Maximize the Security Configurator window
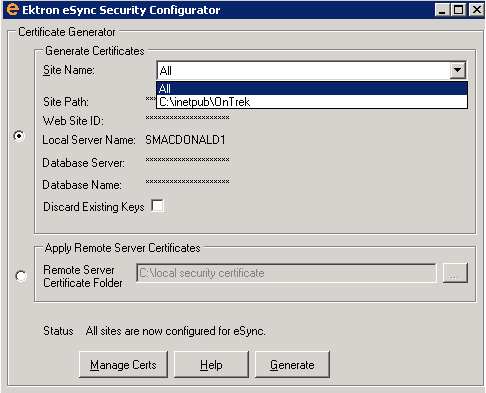The width and height of the screenshot is (486, 393). click(459, 10)
